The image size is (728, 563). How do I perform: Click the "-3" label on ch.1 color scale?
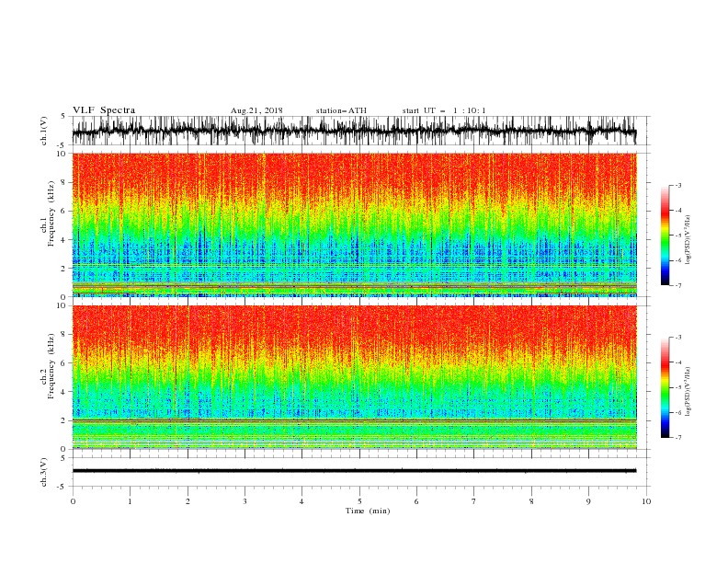678,185
